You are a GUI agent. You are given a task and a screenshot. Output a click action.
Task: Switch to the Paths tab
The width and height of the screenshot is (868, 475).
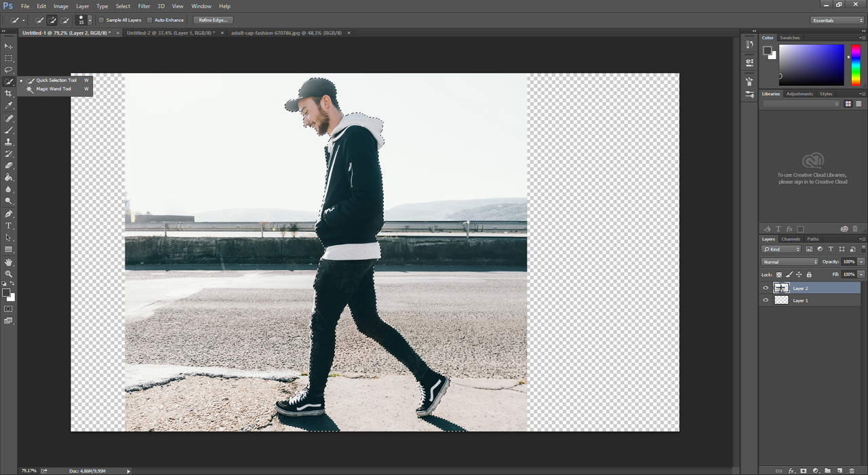813,239
